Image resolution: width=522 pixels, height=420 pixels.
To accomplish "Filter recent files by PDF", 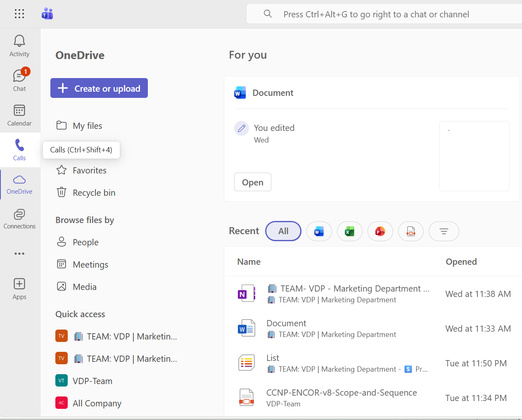I will pos(411,231).
